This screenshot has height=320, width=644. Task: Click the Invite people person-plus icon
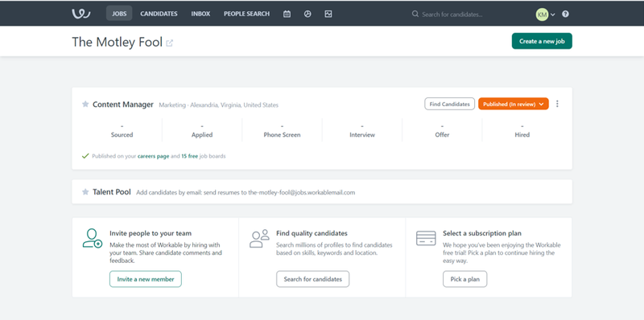tap(92, 238)
